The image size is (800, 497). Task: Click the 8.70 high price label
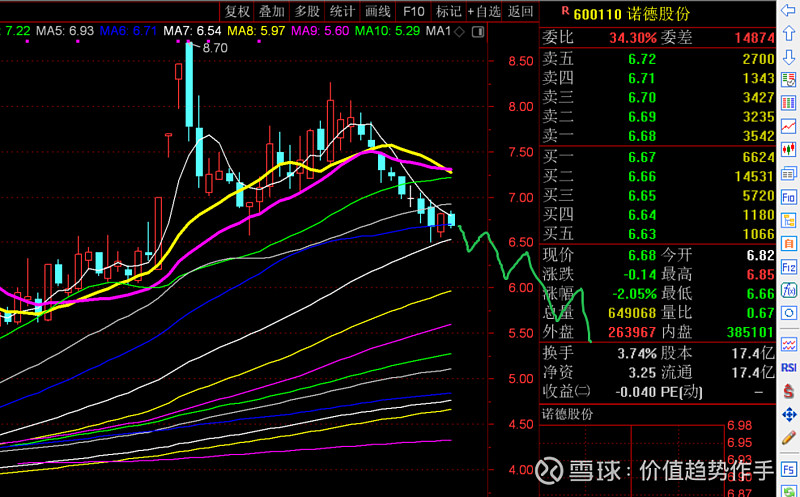point(215,48)
